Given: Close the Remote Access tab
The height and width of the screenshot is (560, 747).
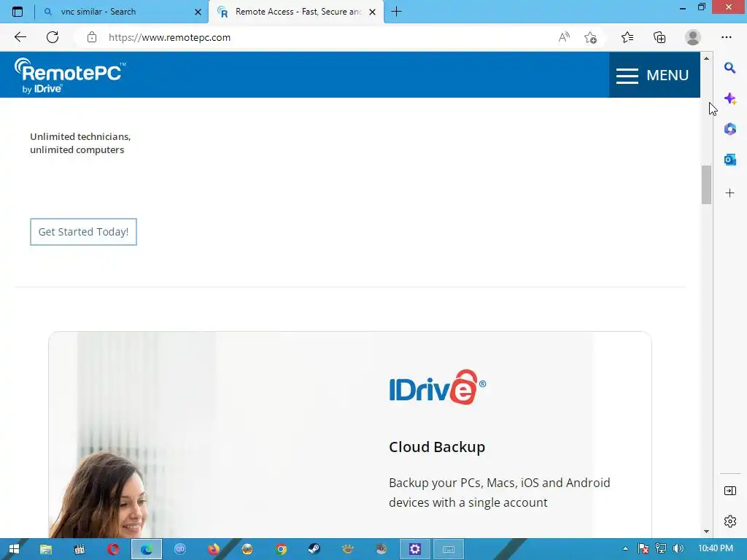Looking at the screenshot, I should (373, 12).
